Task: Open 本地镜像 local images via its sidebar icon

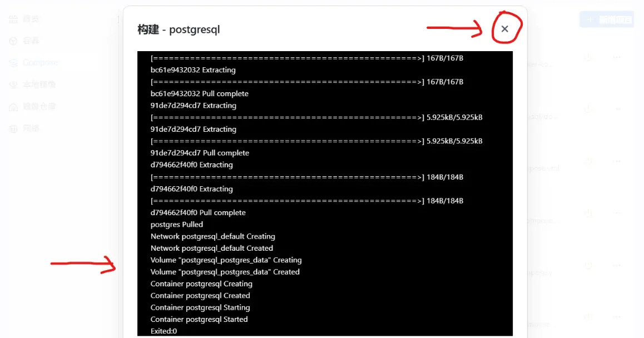Action: pos(13,84)
